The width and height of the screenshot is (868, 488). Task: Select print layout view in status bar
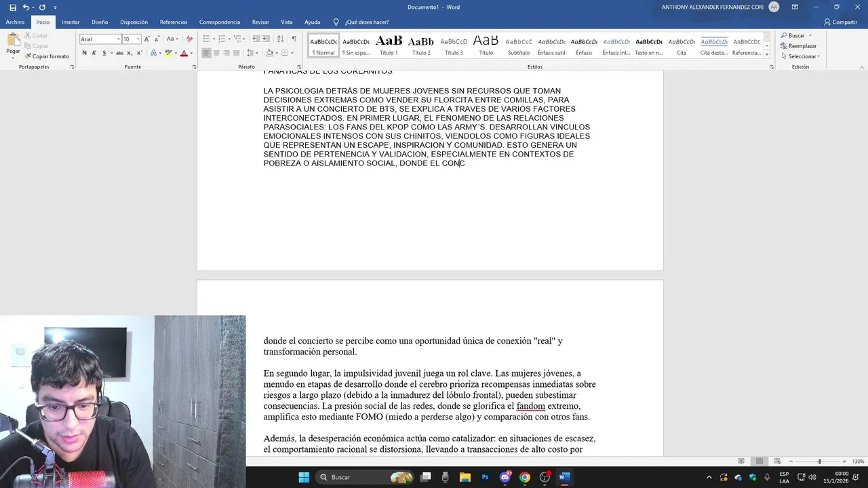click(759, 462)
